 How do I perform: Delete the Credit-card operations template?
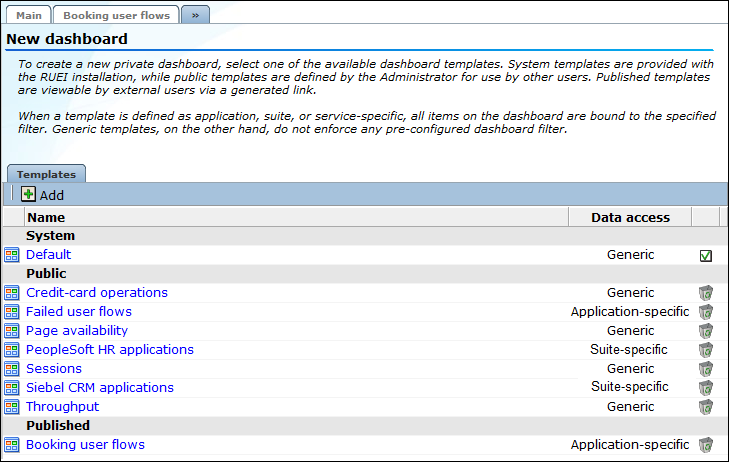706,293
